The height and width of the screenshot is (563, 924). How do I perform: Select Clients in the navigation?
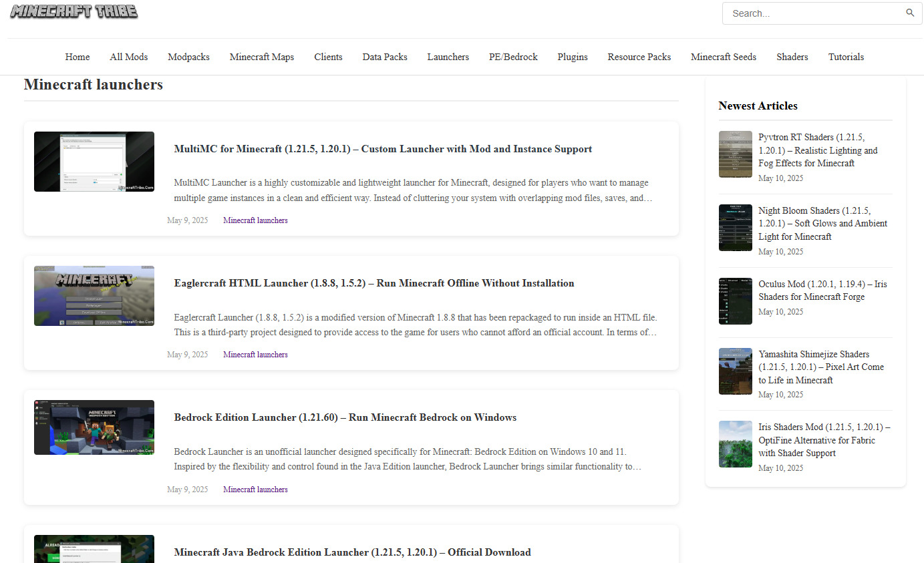click(328, 57)
